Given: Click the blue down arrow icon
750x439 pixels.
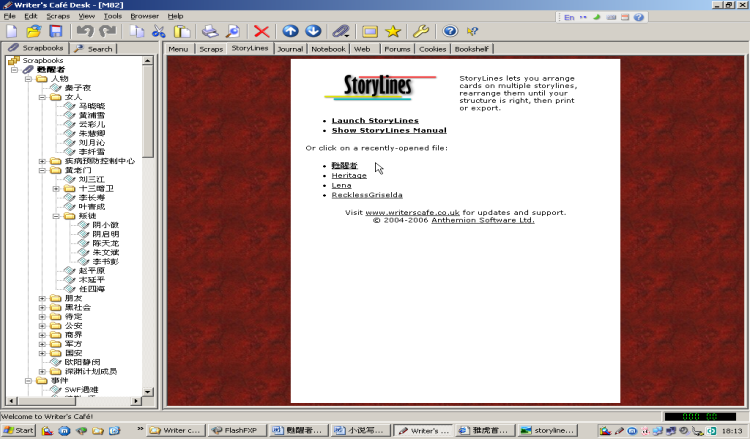Looking at the screenshot, I should (x=313, y=31).
